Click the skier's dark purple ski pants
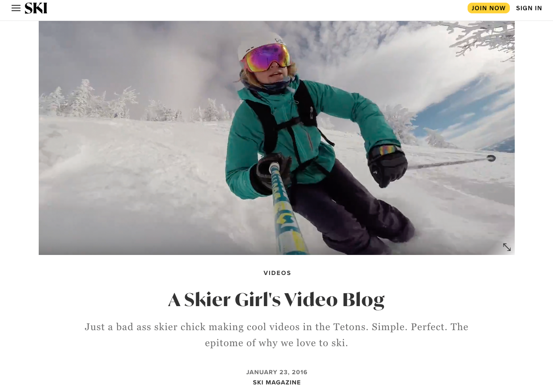 tap(351, 209)
